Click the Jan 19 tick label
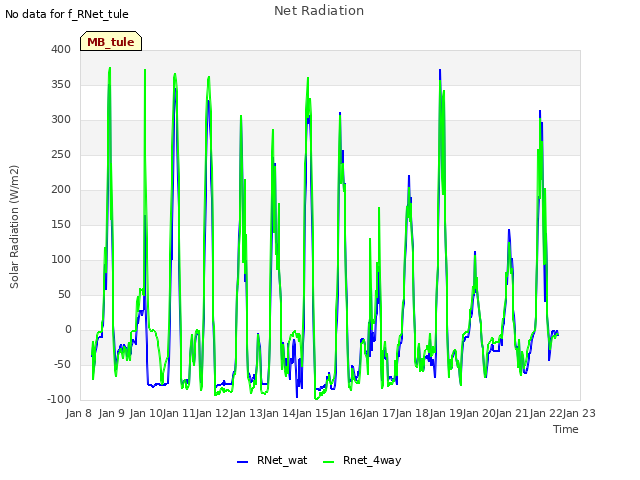Image resolution: width=640 pixels, height=480 pixels. pos(446,413)
